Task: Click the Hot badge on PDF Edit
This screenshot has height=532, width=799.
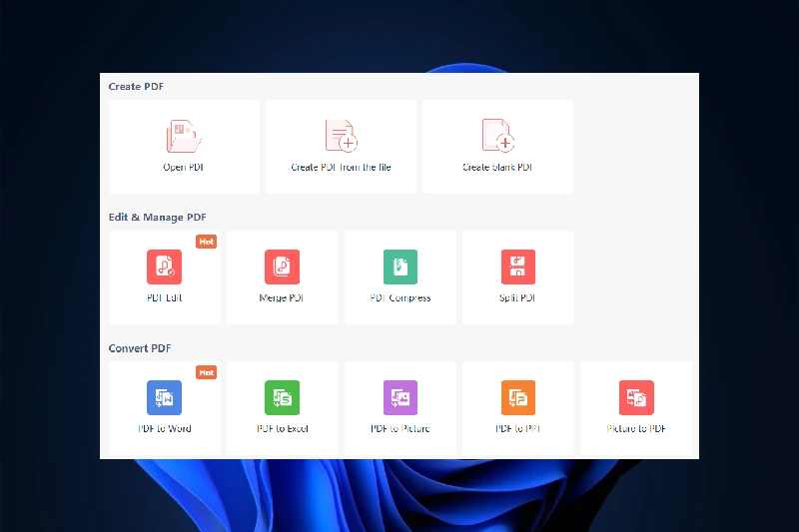Action: tap(207, 242)
